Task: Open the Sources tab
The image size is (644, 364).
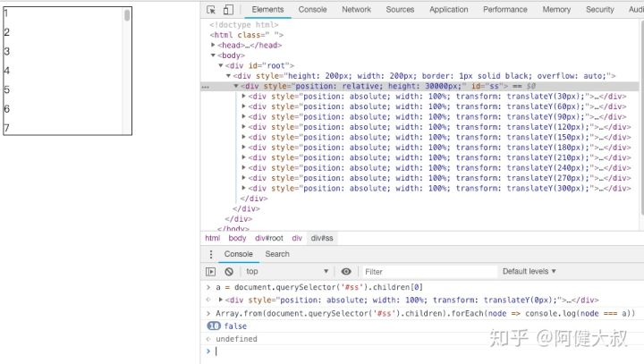Action: [400, 10]
